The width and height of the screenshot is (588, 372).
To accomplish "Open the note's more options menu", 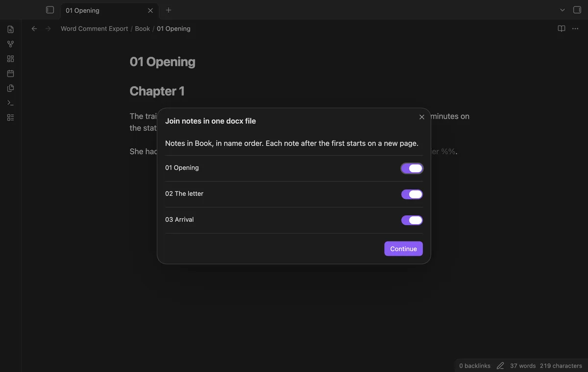I will coord(575,29).
